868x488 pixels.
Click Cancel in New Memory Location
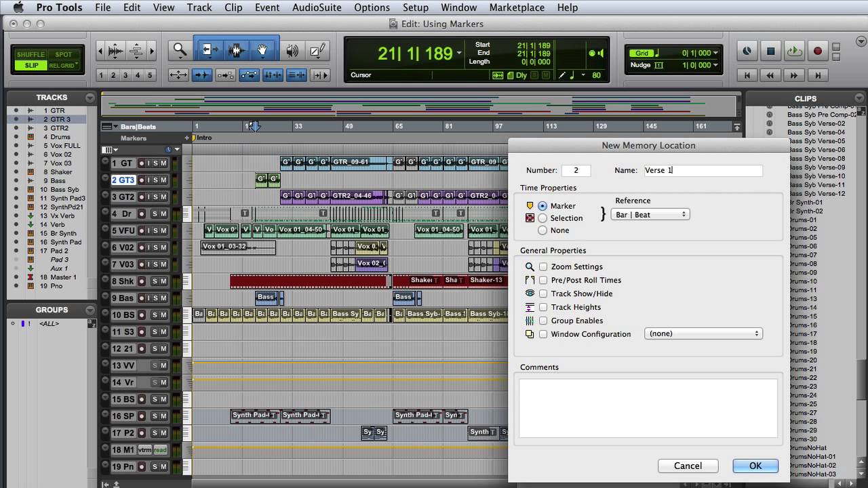[x=688, y=466]
